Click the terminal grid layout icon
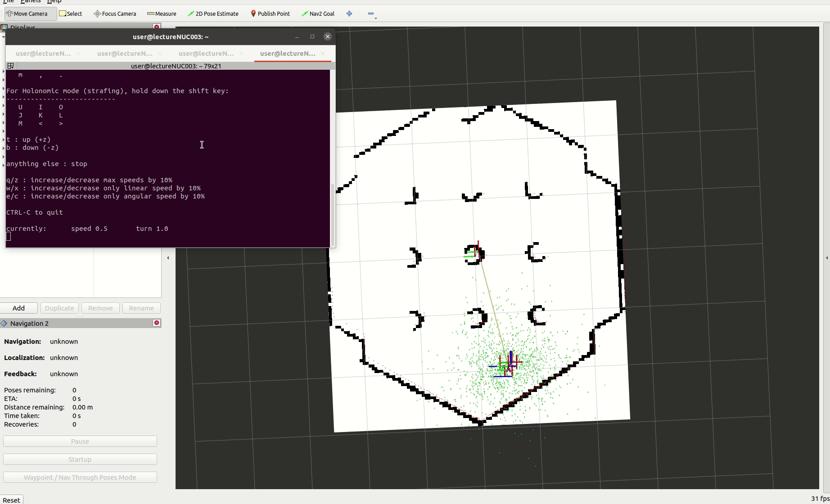This screenshot has height=504, width=830. 10,66
